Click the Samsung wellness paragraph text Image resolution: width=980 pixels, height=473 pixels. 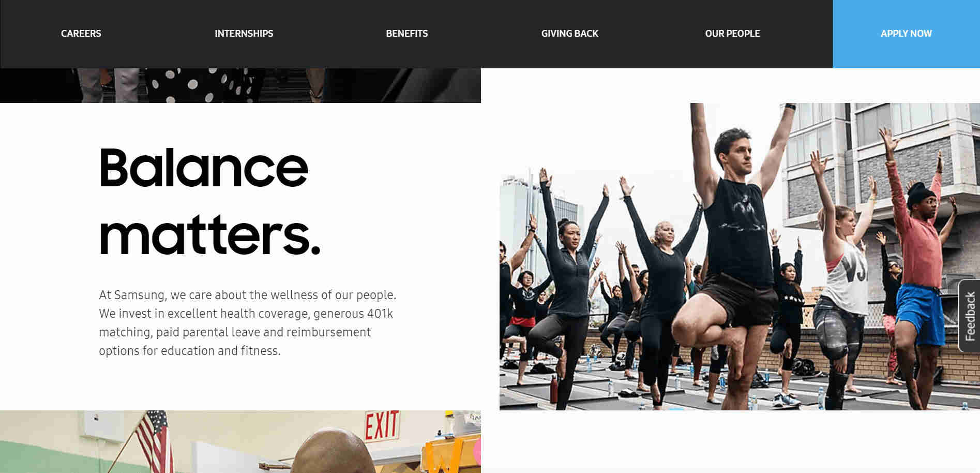(247, 323)
